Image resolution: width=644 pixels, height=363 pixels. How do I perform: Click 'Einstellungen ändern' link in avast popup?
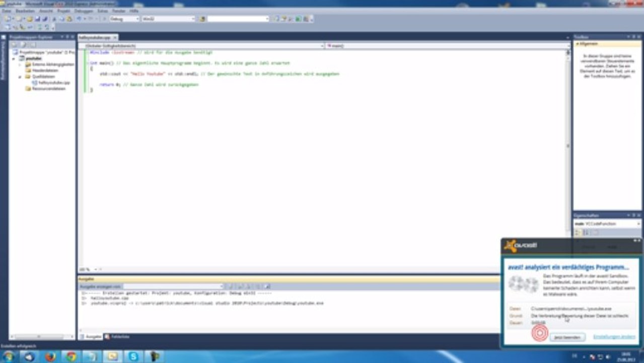coord(614,336)
